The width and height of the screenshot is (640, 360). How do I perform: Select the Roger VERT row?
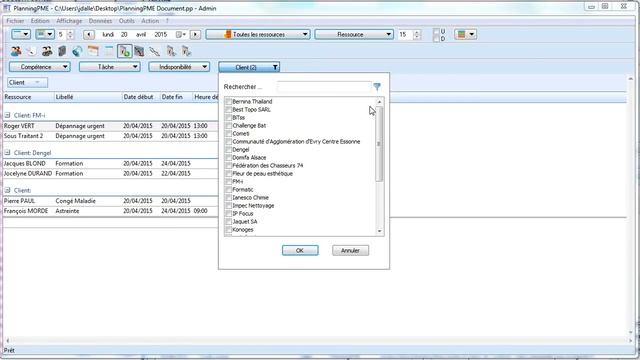click(x=110, y=126)
